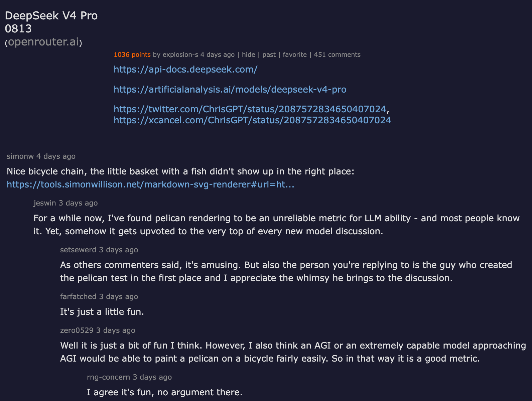This screenshot has height=401, width=532.
Task: Open the xcancel.com ChrisGPT status link
Action: point(252,120)
